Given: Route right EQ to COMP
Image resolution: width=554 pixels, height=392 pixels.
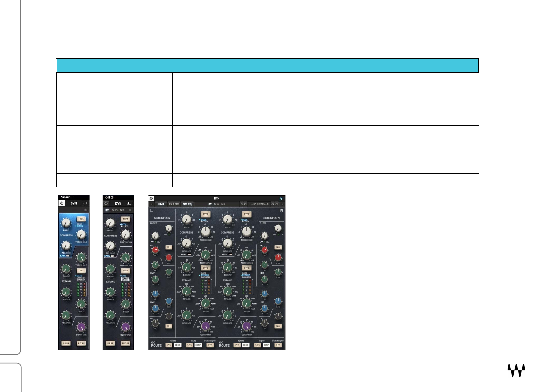Looking at the screenshot, I should [266, 345].
